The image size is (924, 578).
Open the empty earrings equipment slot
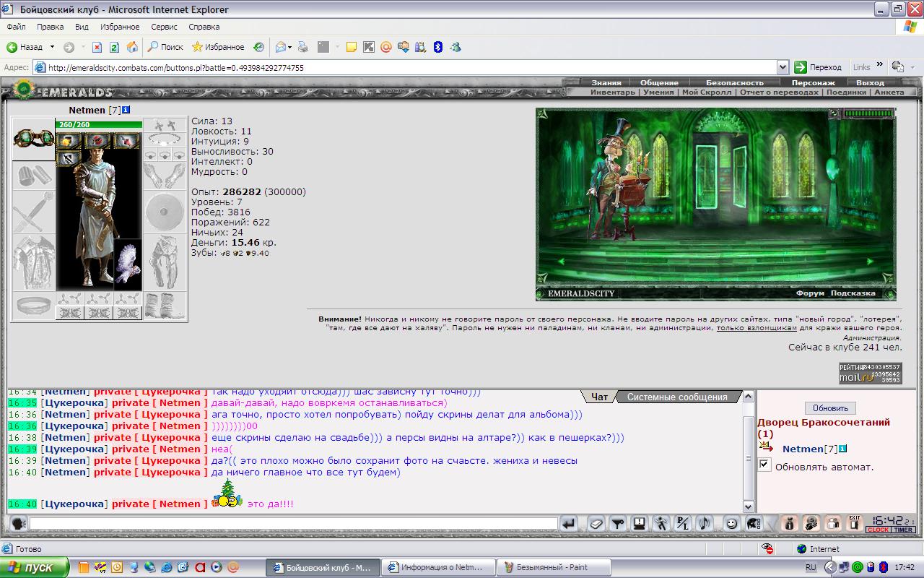click(x=165, y=125)
